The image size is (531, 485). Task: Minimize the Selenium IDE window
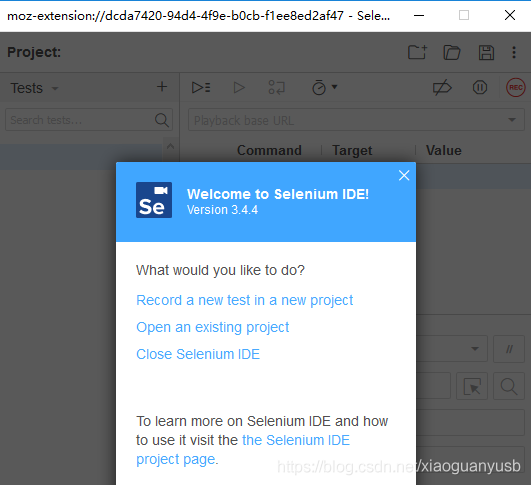point(419,16)
